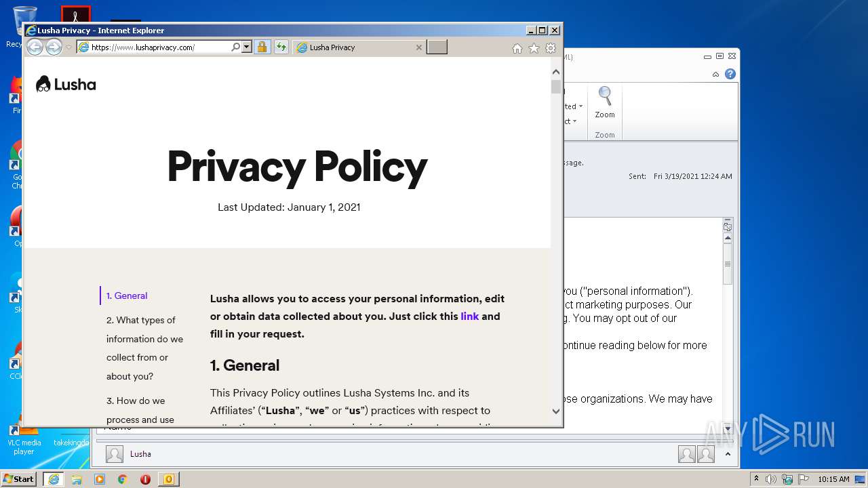Click the IE Home icon
This screenshot has width=868, height=488.
click(517, 48)
